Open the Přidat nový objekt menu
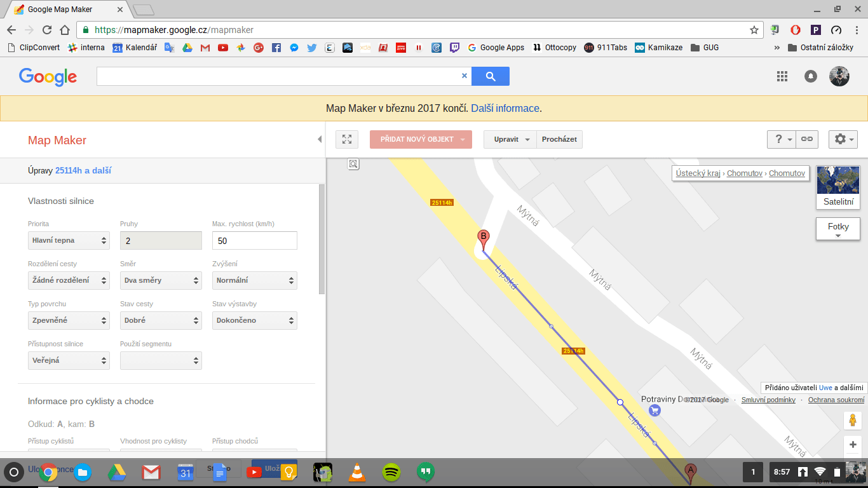The height and width of the screenshot is (488, 868). click(421, 139)
